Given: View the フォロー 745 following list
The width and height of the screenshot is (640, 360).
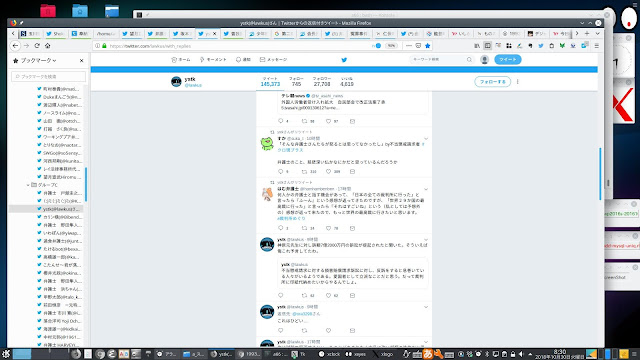Looking at the screenshot, I should click(296, 82).
